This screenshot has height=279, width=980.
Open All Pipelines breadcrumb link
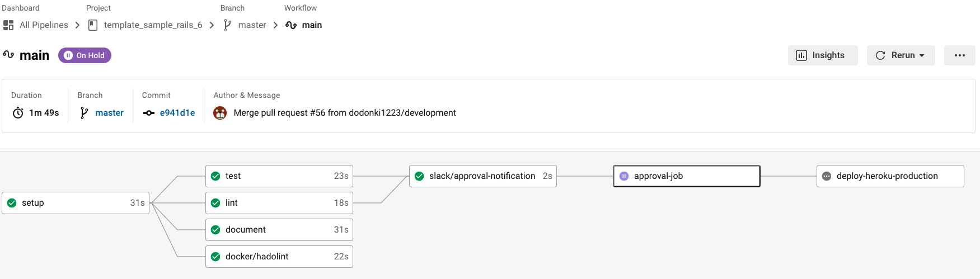click(x=44, y=25)
